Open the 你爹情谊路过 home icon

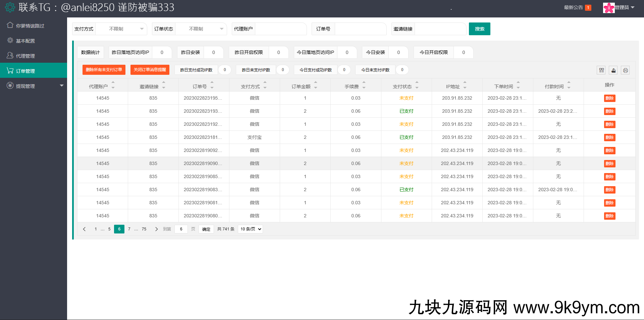click(x=9, y=25)
